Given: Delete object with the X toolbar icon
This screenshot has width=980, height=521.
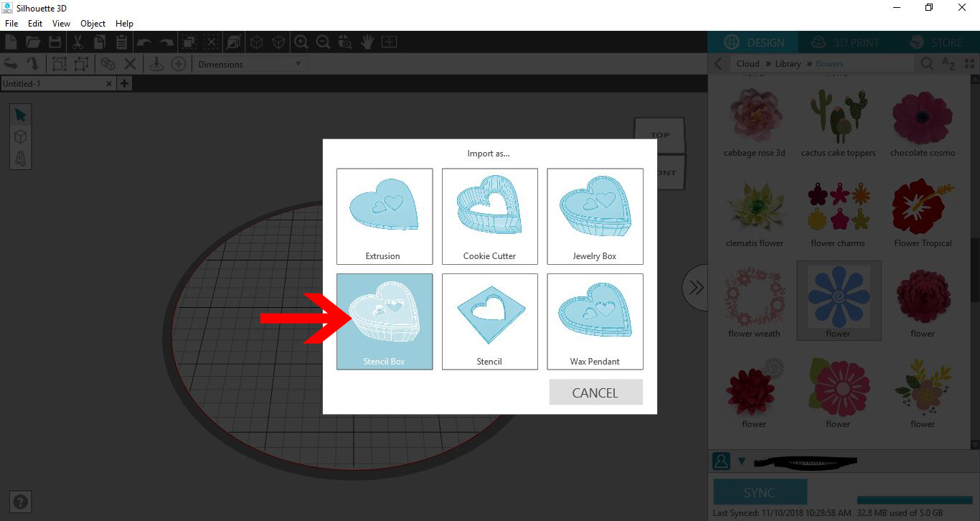Looking at the screenshot, I should [x=130, y=64].
